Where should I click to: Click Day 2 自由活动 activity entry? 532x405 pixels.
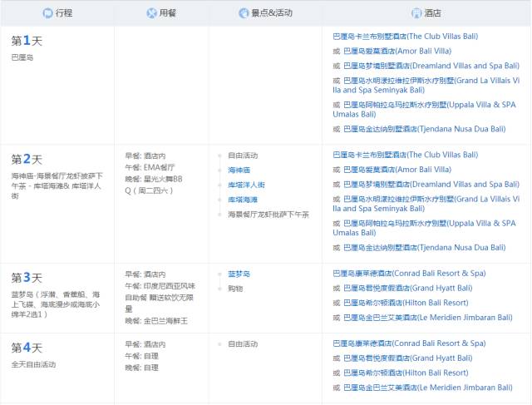click(x=243, y=156)
